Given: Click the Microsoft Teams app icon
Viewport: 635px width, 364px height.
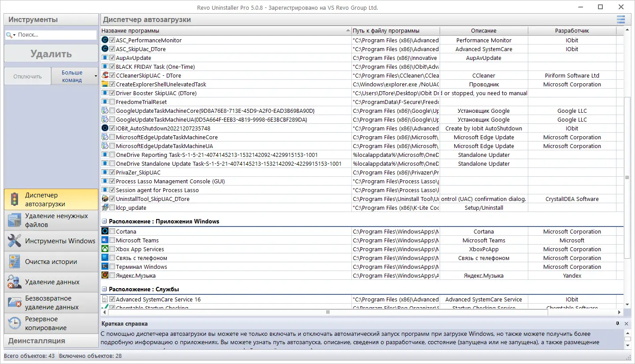Looking at the screenshot, I should point(105,240).
